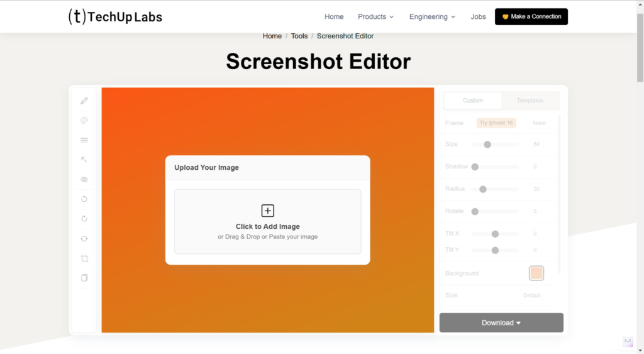This screenshot has height=354, width=644.
Task: Open the color palette tool
Action: [84, 120]
